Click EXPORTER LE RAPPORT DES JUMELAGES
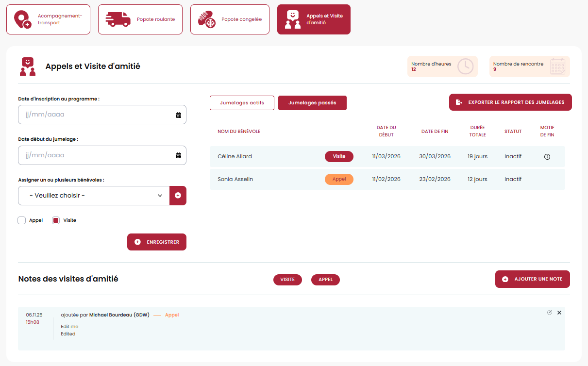The width and height of the screenshot is (588, 366). tap(510, 102)
